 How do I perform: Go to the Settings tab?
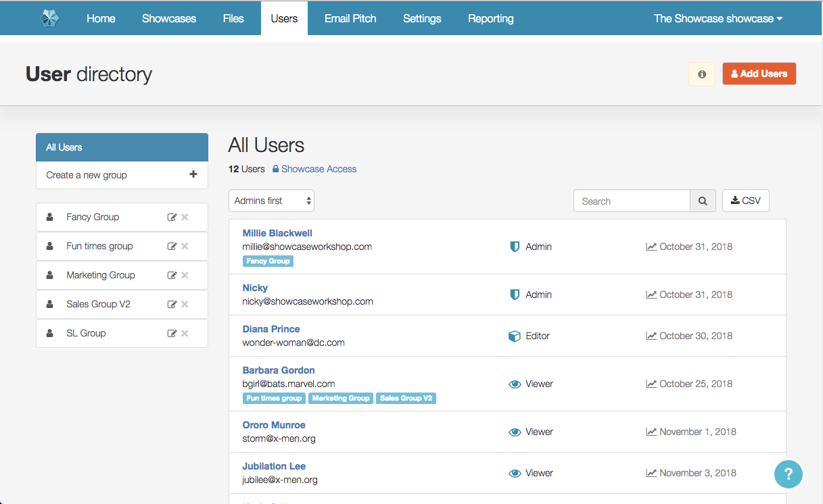coord(422,18)
